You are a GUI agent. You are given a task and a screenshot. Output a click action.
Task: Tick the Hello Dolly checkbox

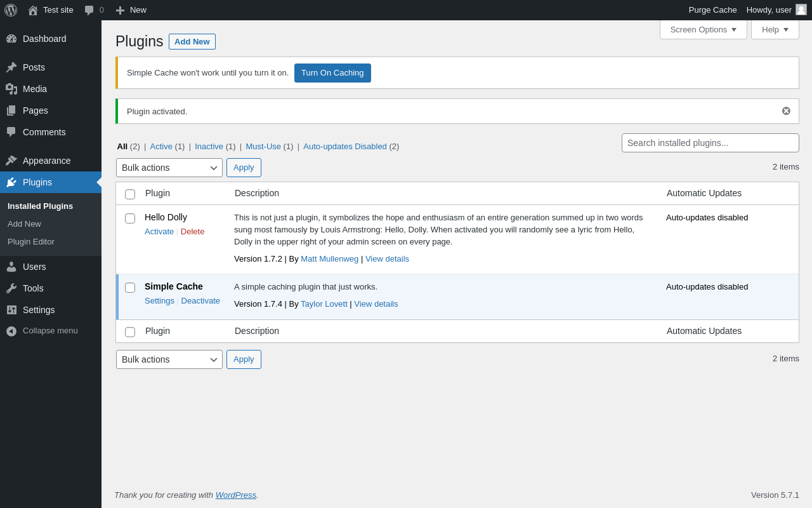point(130,218)
